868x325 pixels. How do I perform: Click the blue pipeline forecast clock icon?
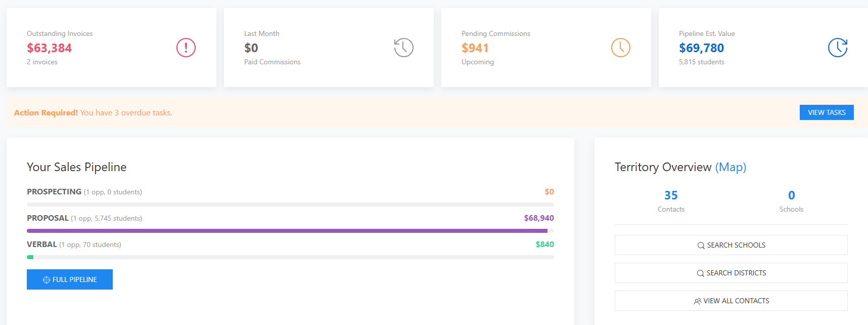point(838,48)
